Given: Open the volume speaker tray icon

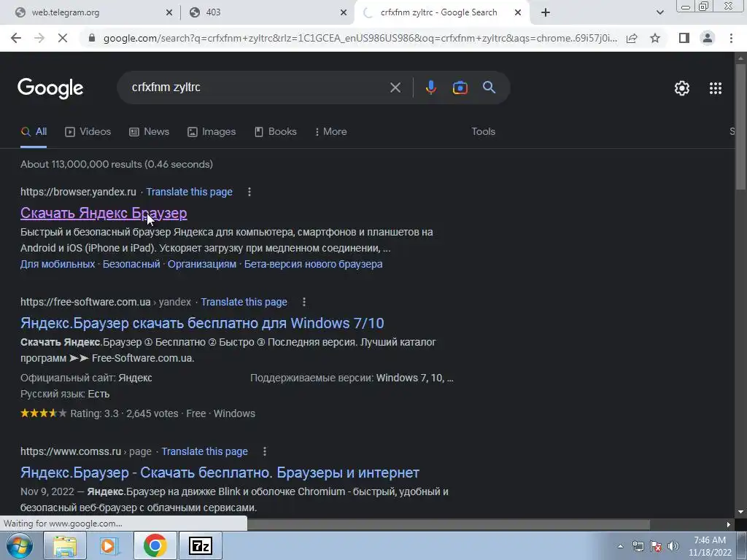Looking at the screenshot, I should click(673, 546).
